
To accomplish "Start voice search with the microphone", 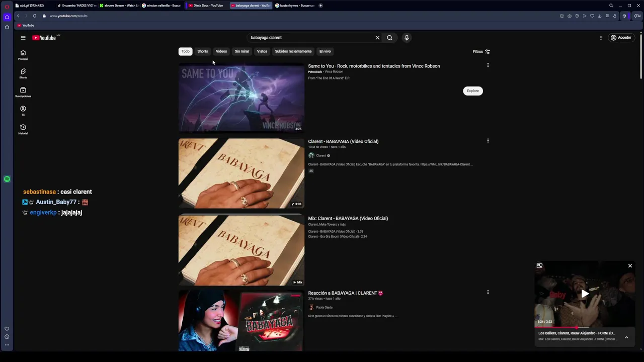I will (x=407, y=38).
